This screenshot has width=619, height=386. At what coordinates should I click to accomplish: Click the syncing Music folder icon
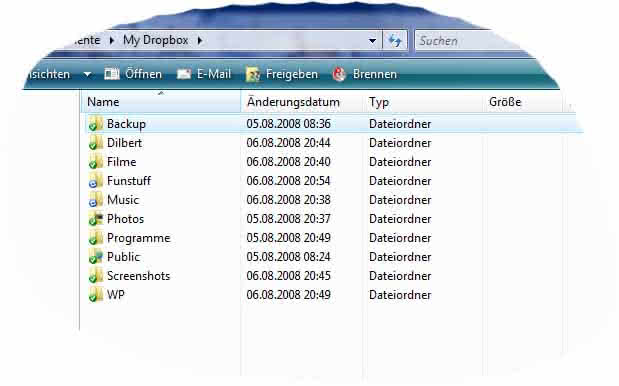(x=95, y=200)
